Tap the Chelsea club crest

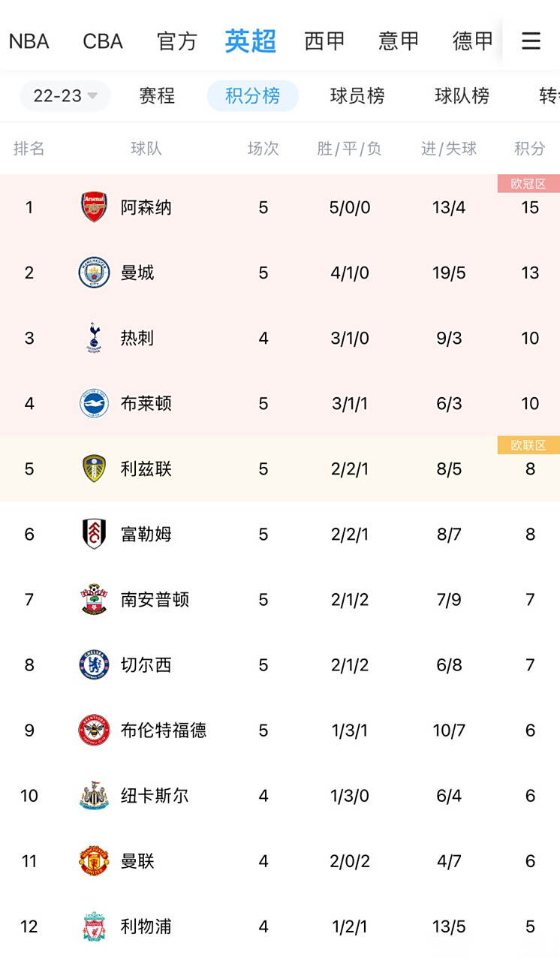95,664
